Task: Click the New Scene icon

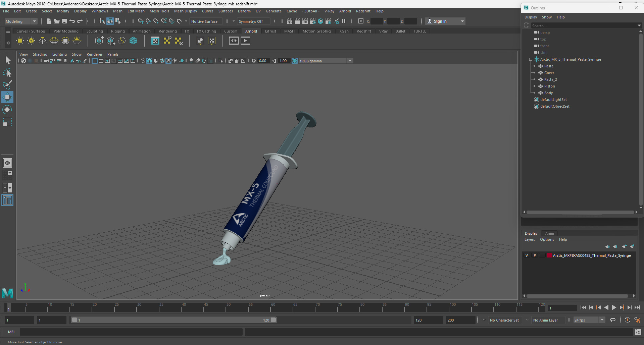Action: [x=49, y=21]
